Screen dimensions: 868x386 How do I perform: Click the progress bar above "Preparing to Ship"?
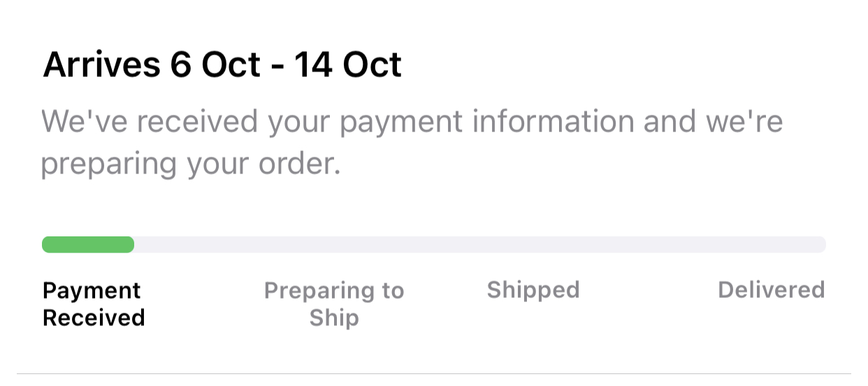tap(334, 244)
